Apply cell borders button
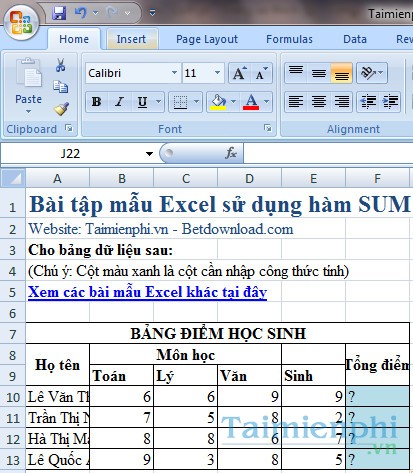Screen dimensions: 413x473 (180, 102)
